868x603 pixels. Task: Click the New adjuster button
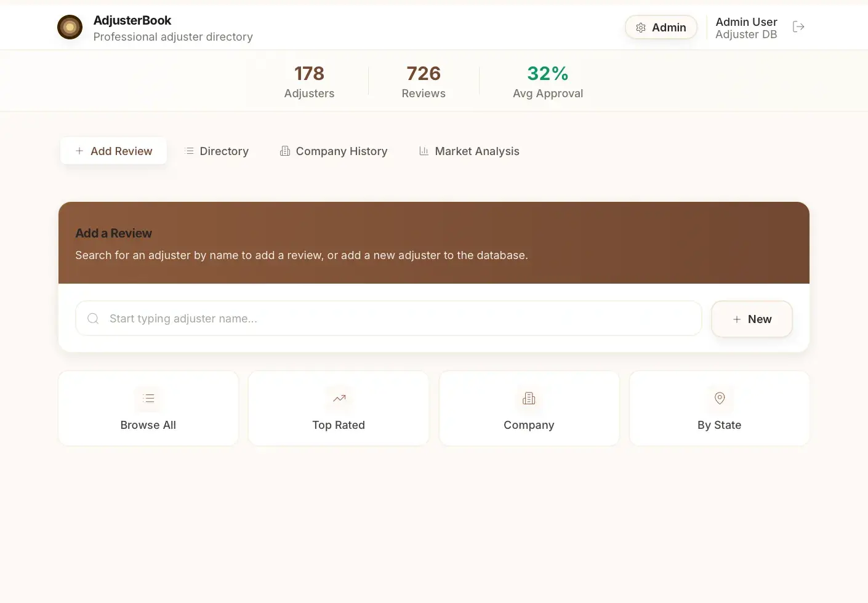coord(752,319)
